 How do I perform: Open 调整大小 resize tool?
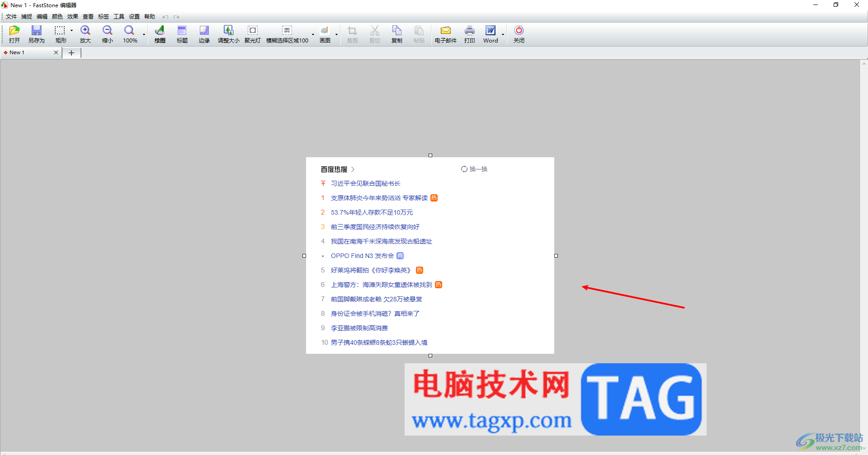[x=229, y=34]
